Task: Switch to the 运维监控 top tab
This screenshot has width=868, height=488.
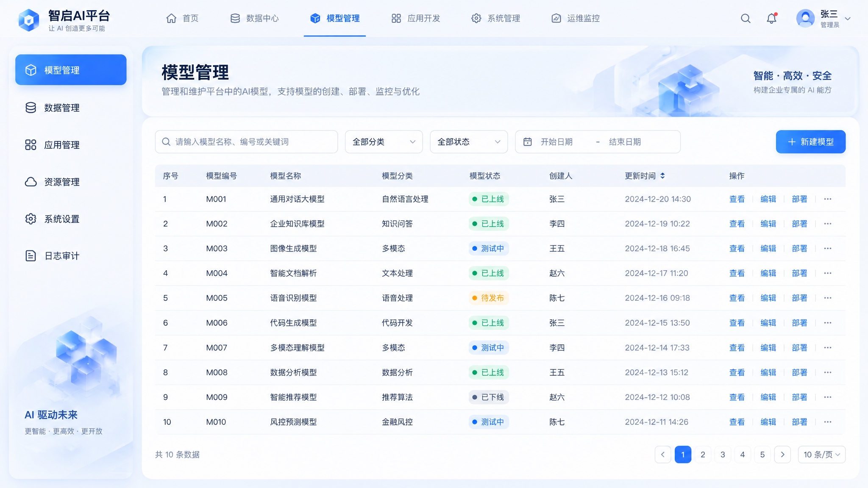Action: tap(575, 18)
